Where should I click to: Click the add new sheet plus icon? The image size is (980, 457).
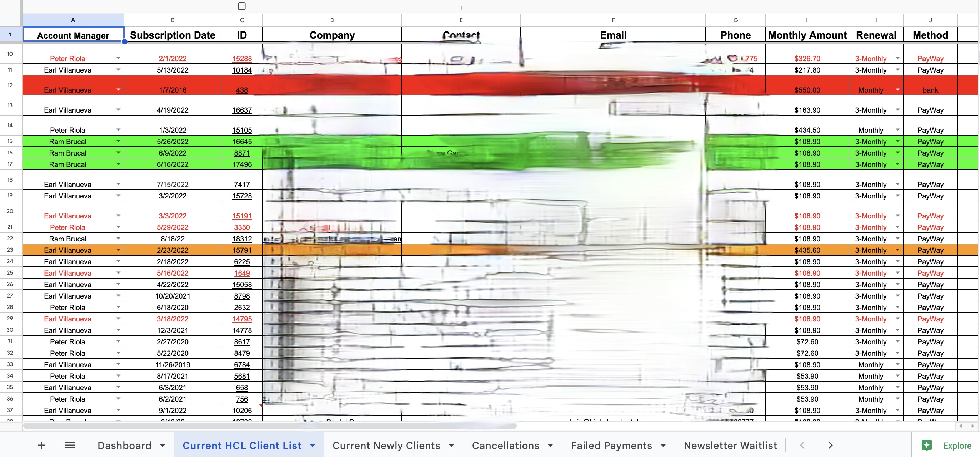[42, 445]
